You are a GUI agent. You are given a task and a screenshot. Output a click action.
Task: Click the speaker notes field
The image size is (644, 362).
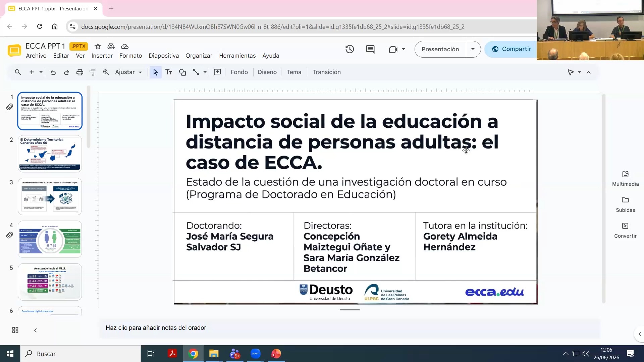350,328
